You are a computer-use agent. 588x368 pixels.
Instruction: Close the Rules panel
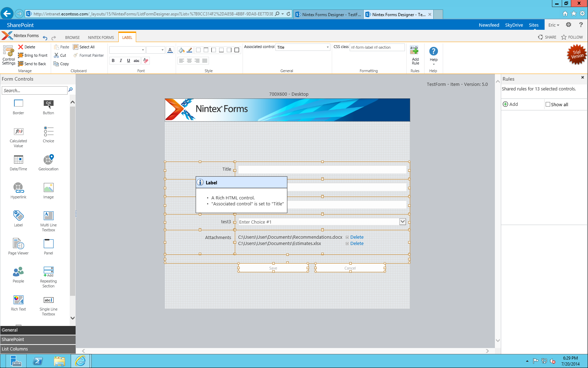point(582,77)
